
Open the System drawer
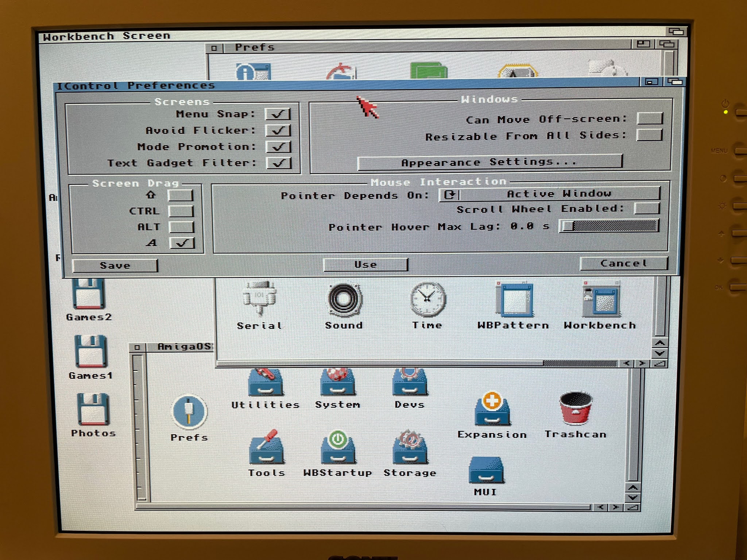point(338,382)
